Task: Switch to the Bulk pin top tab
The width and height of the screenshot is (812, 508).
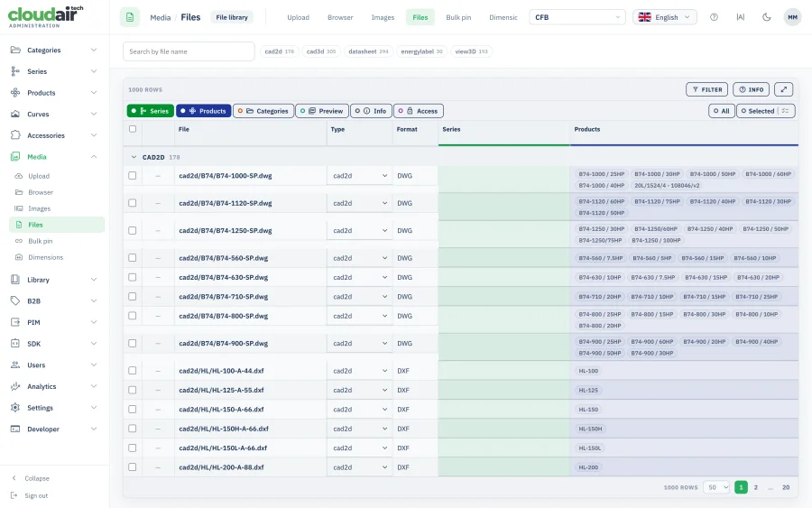Action: point(458,17)
